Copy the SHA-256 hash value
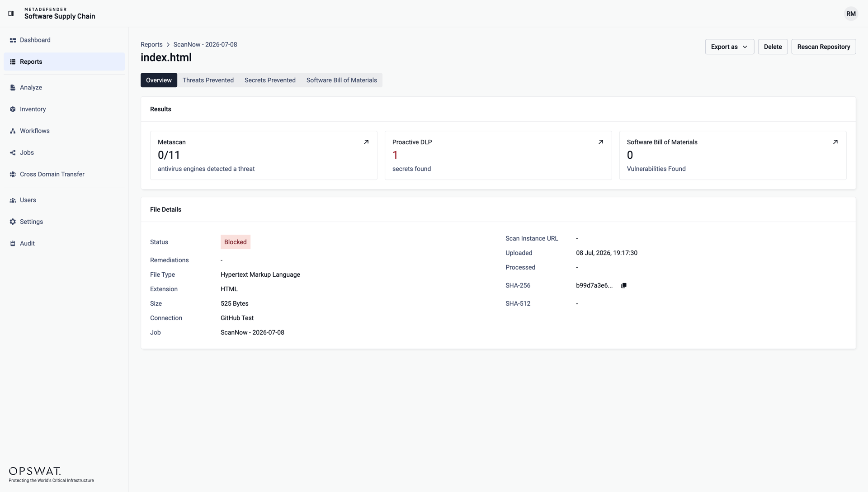 click(624, 286)
